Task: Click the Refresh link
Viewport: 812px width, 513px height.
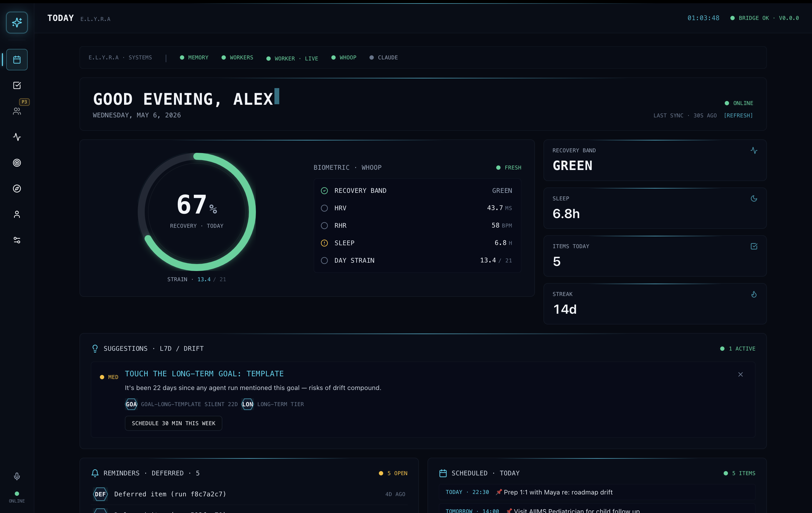Action: tap(738, 115)
